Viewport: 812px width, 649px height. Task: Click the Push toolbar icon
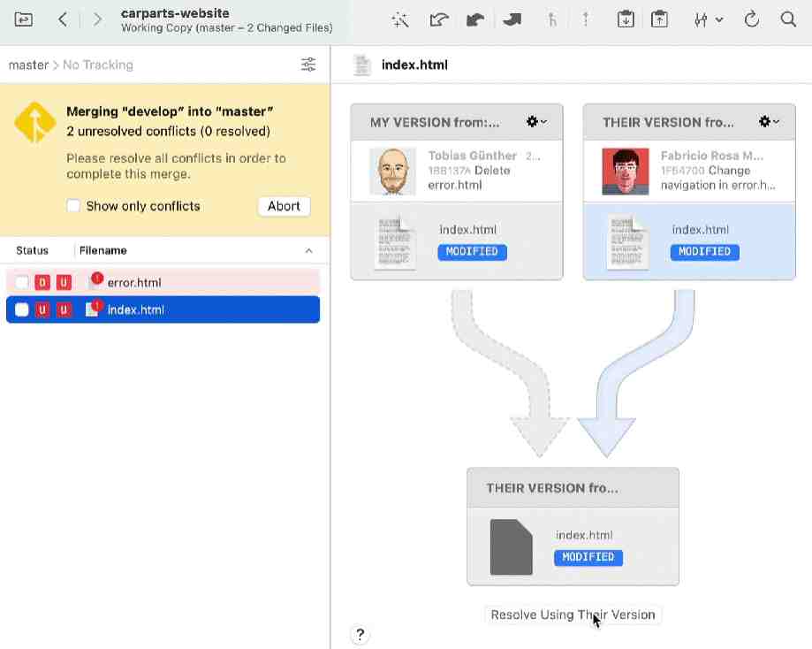(512, 19)
